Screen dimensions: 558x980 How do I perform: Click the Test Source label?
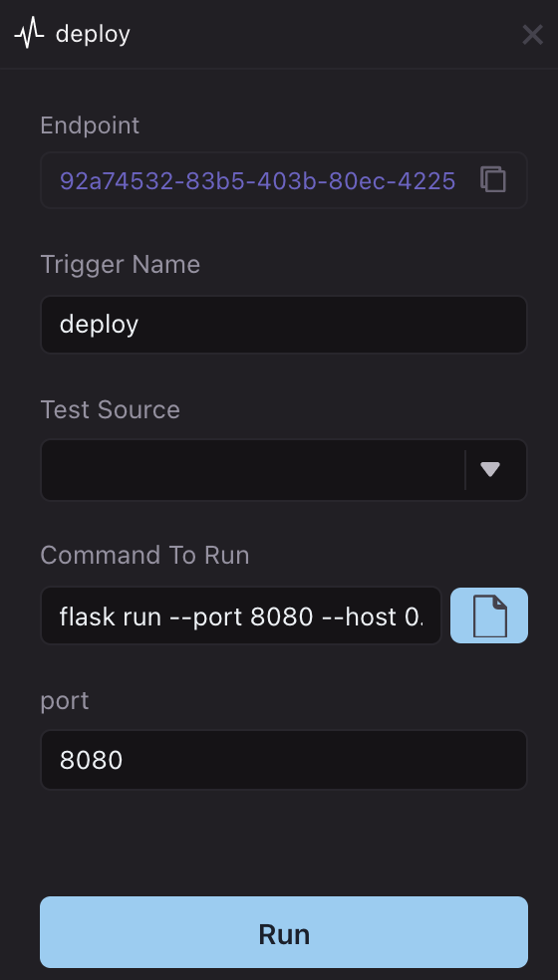coord(110,410)
